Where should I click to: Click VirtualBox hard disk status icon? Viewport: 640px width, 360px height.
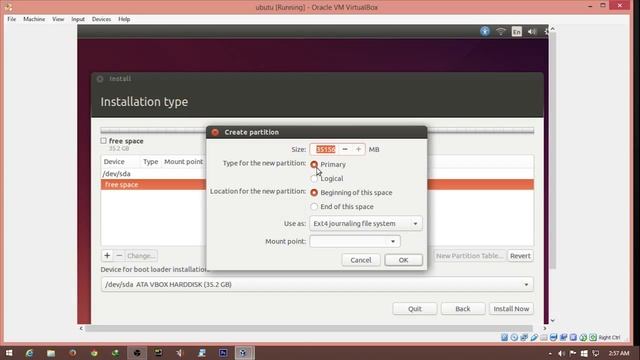(x=504, y=337)
